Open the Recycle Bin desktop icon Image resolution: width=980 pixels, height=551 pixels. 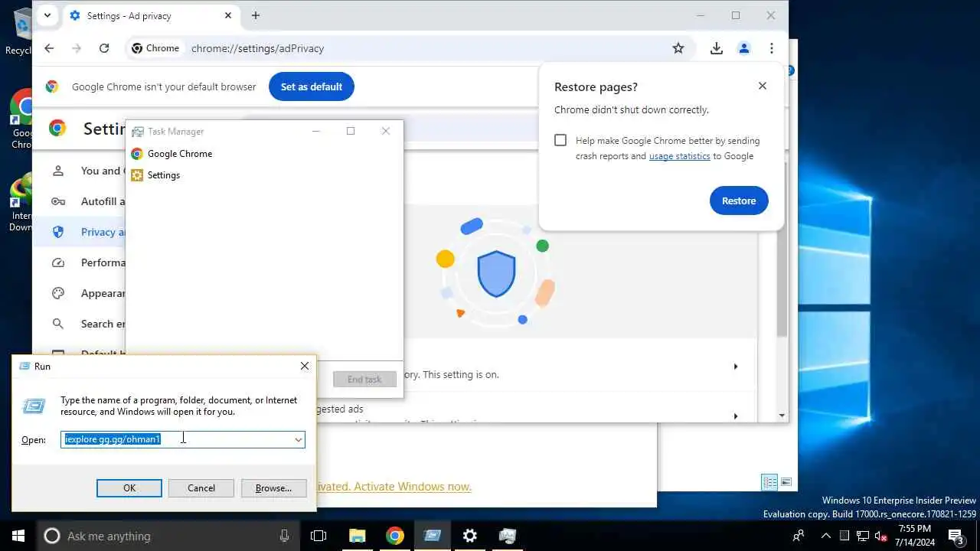(19, 31)
